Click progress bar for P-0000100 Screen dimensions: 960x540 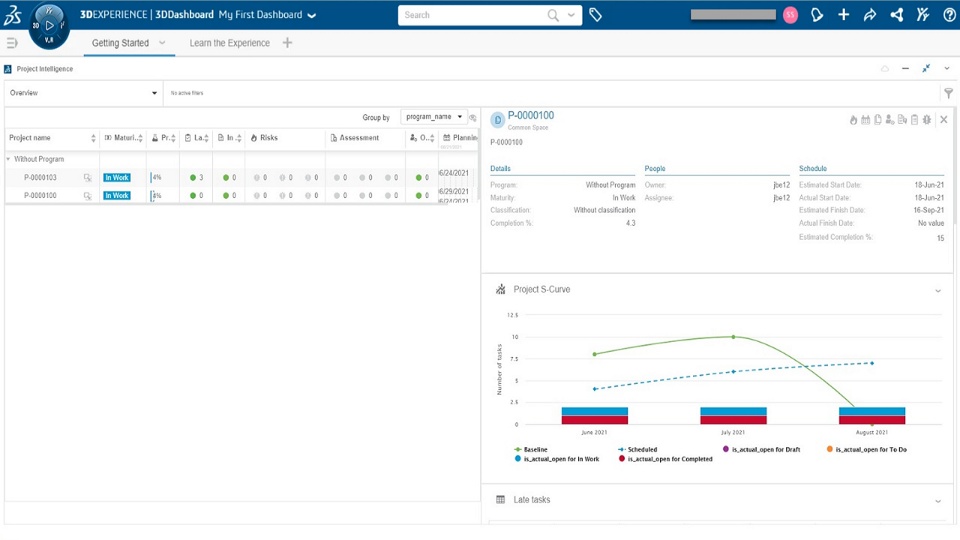[156, 196]
